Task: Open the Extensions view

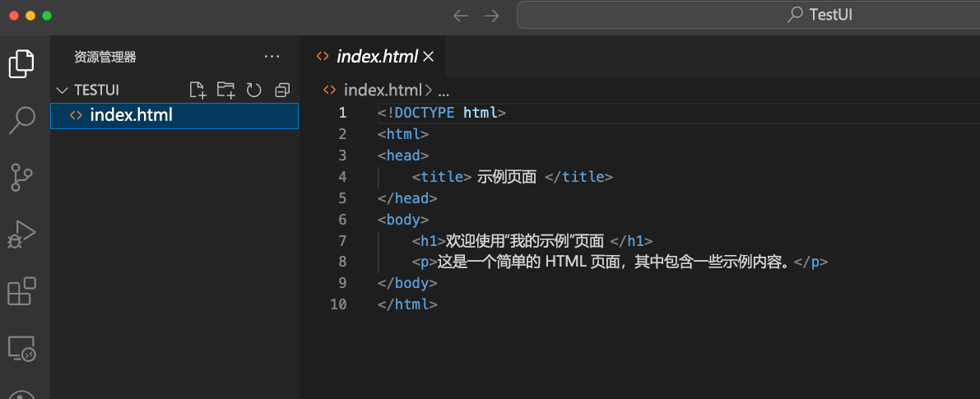Action: [x=21, y=291]
